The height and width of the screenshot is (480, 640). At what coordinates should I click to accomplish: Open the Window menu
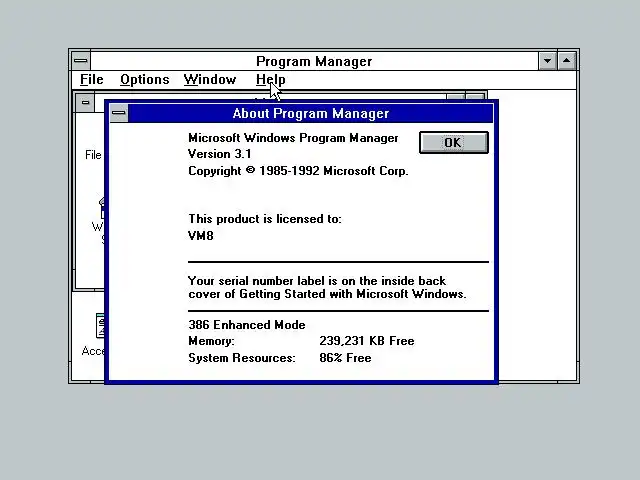[x=210, y=80]
